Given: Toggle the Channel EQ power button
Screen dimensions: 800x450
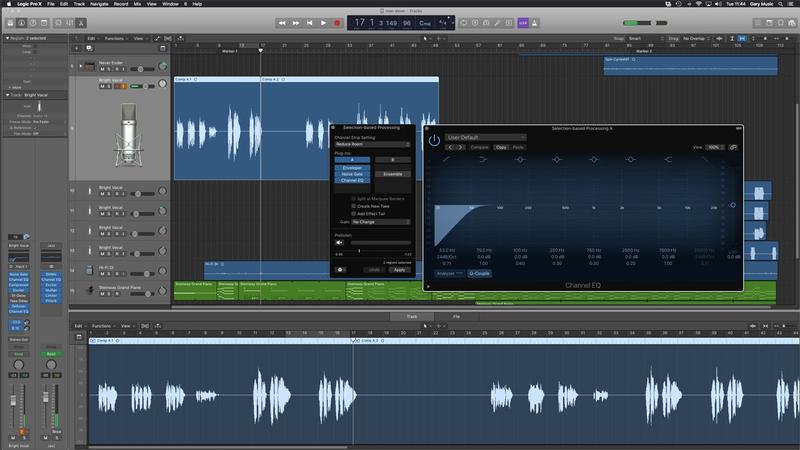Looking at the screenshot, I should click(435, 140).
